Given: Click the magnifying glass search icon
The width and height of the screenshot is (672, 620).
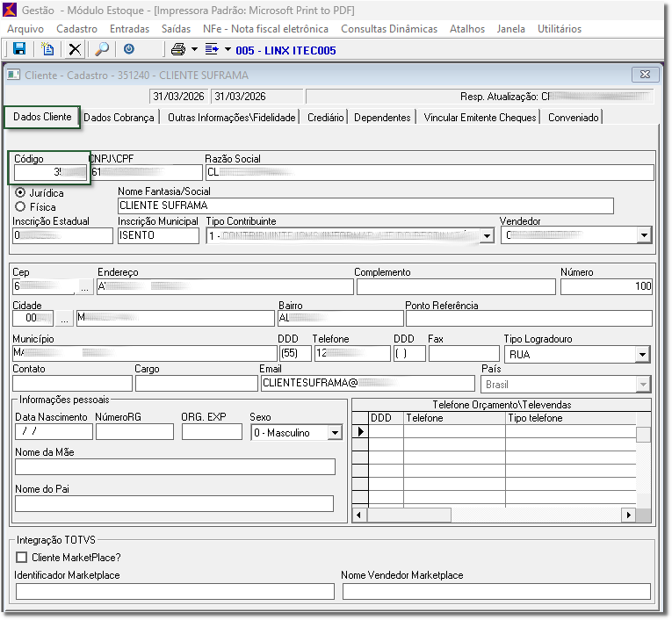Looking at the screenshot, I should (x=102, y=49).
